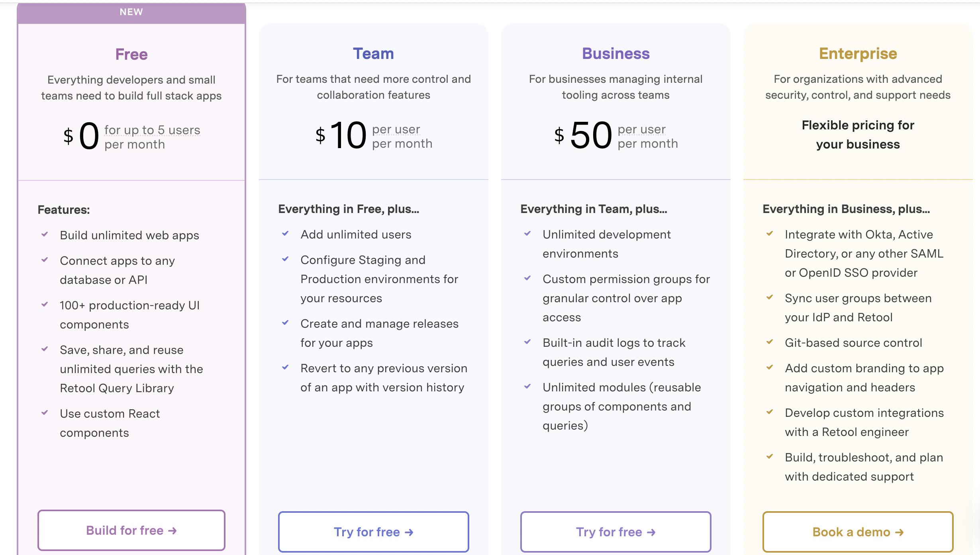Viewport: 980px width, 555px height.
Task: Click checkmark next to 'Create and manage releases'
Action: point(285,323)
